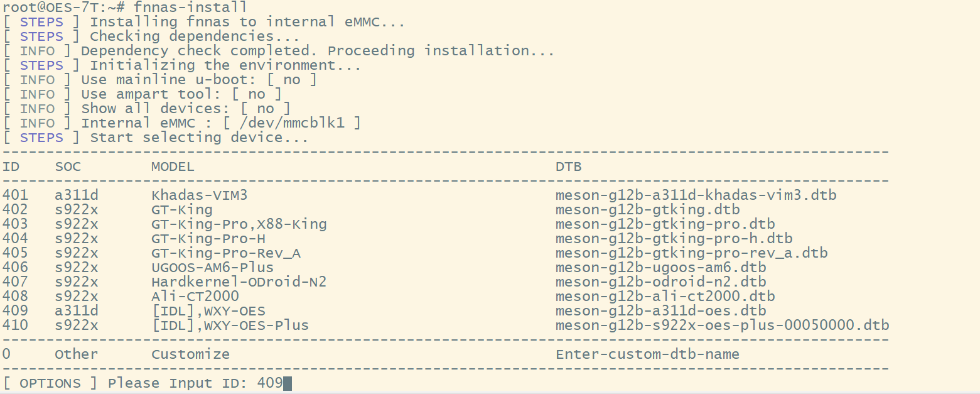Click the meson-g12b-a311d-oes.dtb filename

coord(660,311)
